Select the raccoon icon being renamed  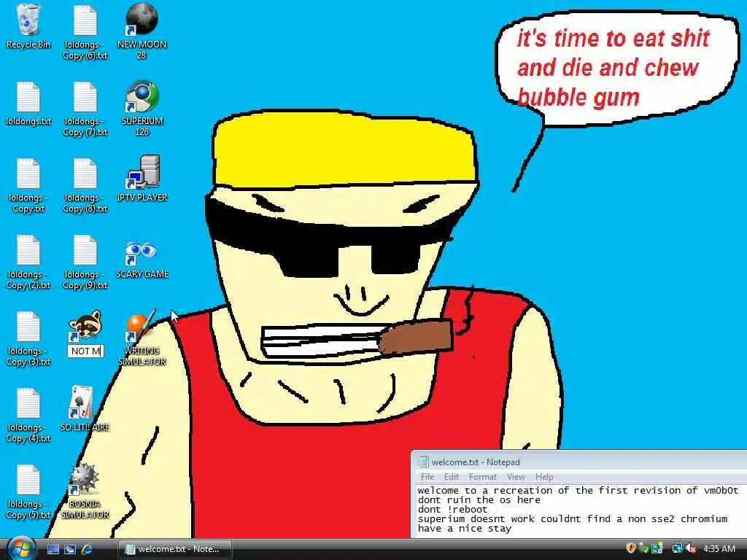click(85, 326)
